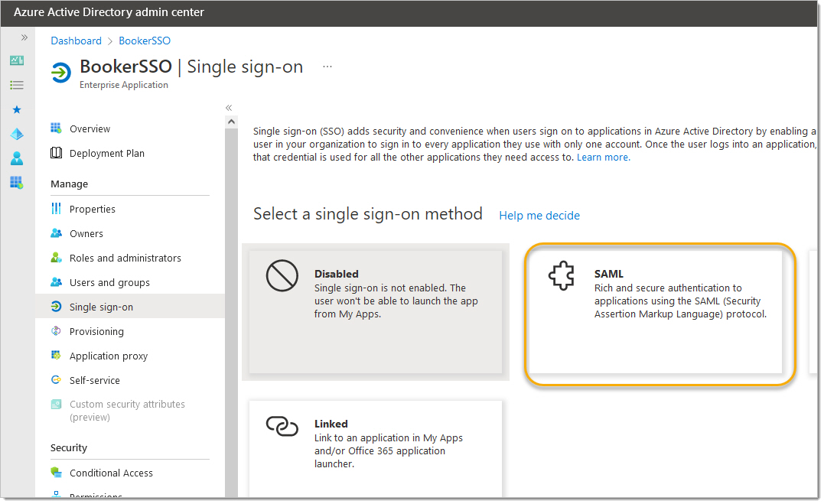Open Conditional Access under Security
824x504 pixels.
click(x=111, y=473)
